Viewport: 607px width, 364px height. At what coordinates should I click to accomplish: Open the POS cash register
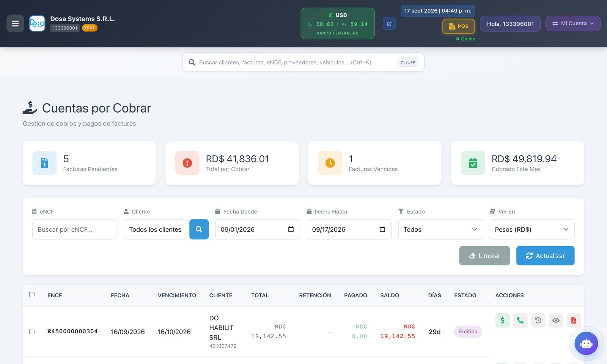[459, 26]
